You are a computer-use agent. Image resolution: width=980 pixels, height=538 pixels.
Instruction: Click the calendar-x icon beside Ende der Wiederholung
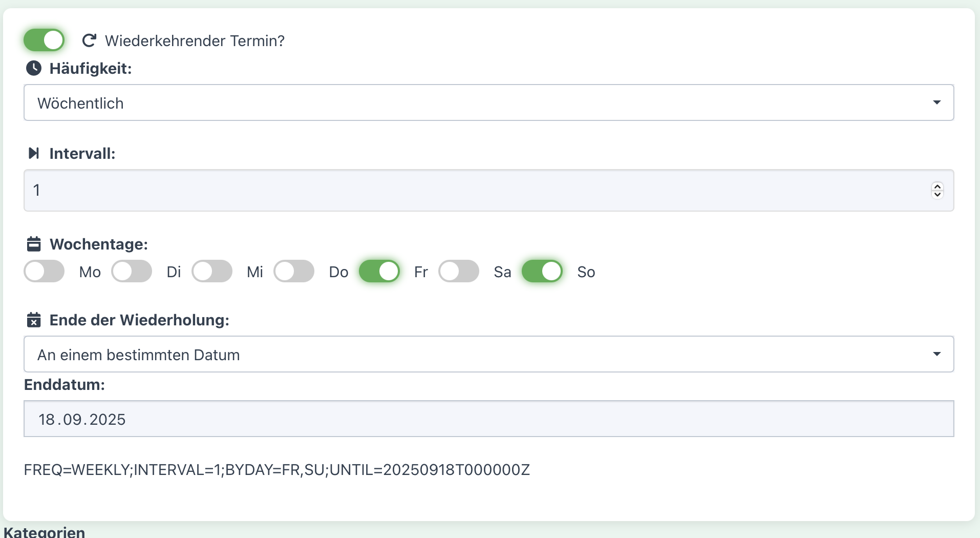34,320
